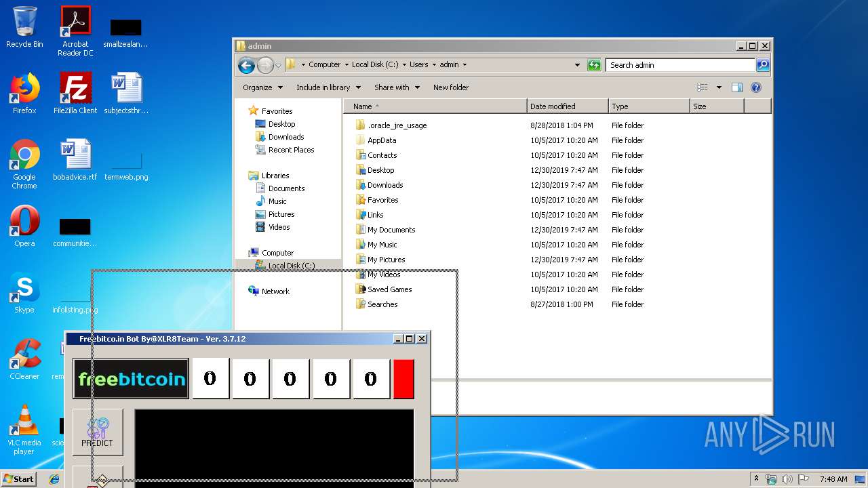Select the FileZilla Client desktop shortcut
Screen dimensions: 868x488
coord(75,94)
